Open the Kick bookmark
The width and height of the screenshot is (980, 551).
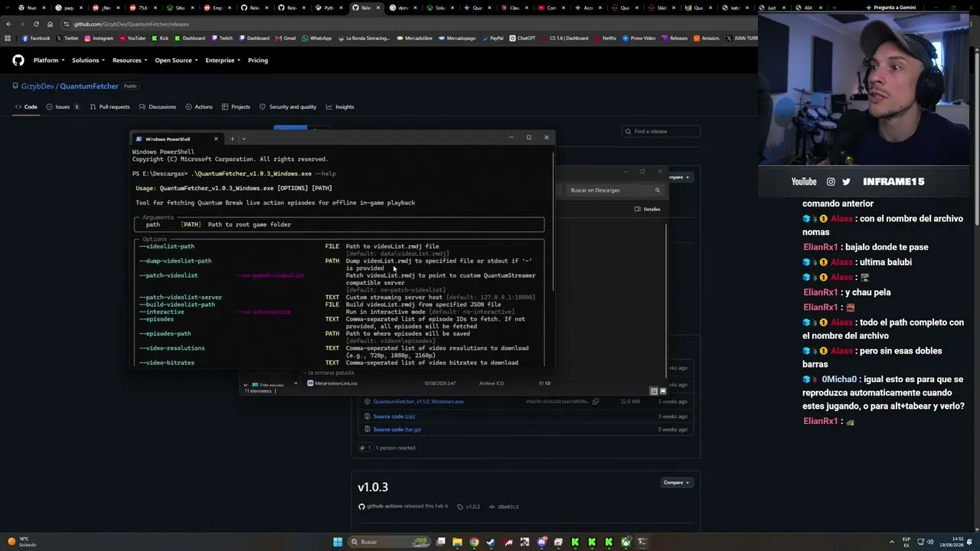(x=160, y=38)
